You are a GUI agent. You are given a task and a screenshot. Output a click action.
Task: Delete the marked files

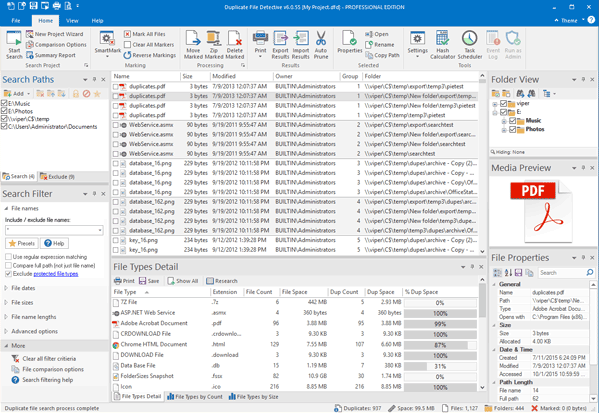pos(235,45)
